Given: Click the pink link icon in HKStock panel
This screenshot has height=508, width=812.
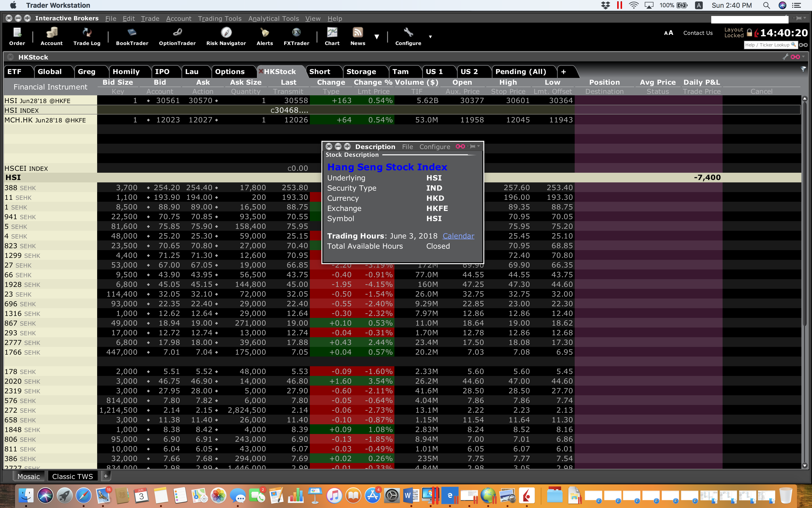Looking at the screenshot, I should tap(795, 57).
